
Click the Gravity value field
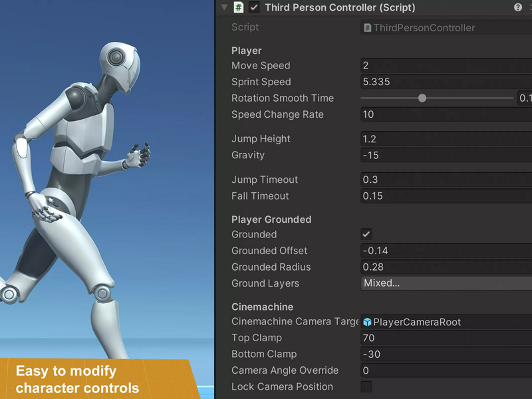point(446,155)
